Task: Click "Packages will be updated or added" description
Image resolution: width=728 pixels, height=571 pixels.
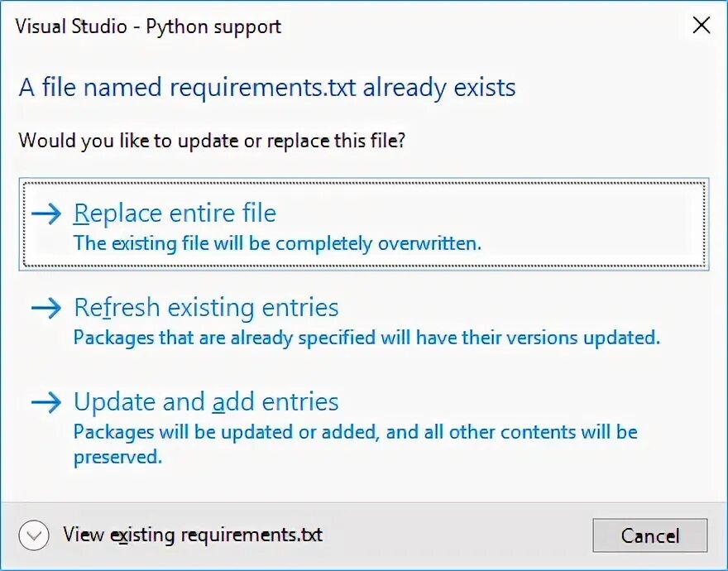Action: coord(355,432)
